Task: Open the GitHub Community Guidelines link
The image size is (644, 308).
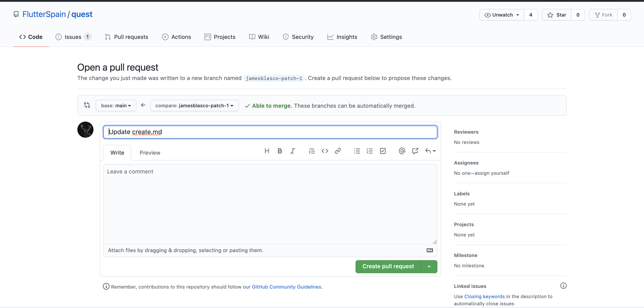Action: pyautogui.click(x=286, y=287)
